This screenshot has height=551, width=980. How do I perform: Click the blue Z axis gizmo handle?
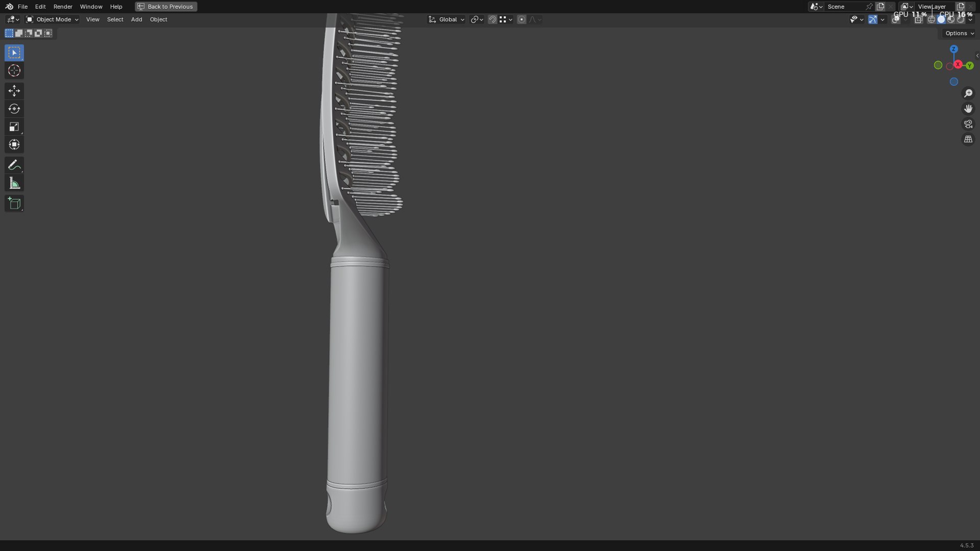(x=954, y=49)
